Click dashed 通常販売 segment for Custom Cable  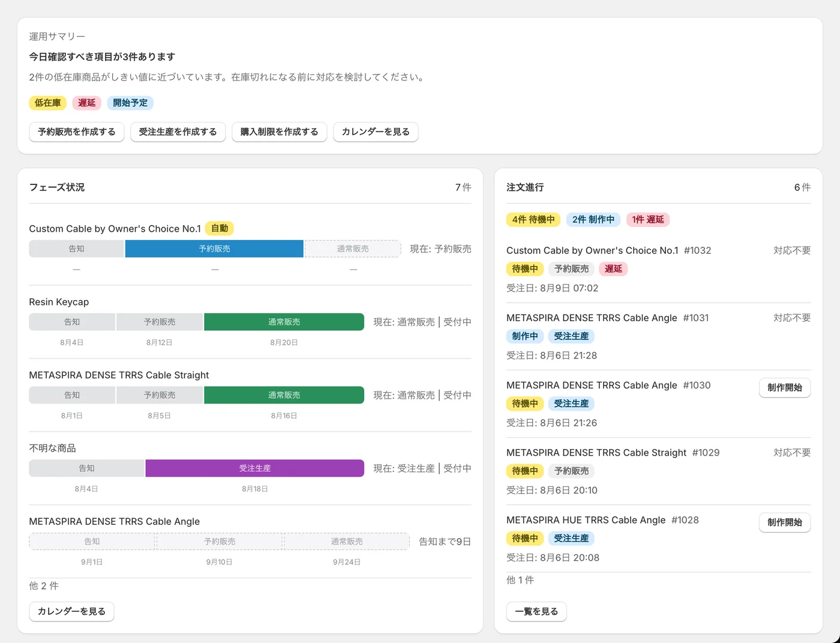(353, 249)
